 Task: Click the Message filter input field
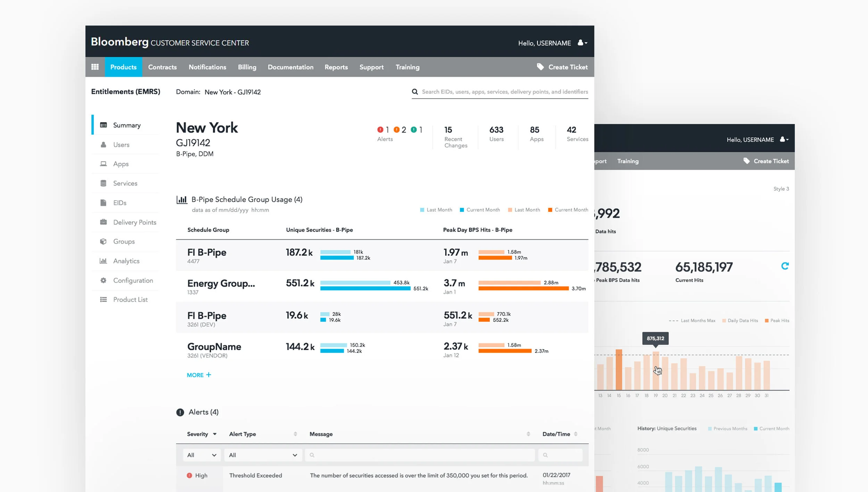pyautogui.click(x=419, y=455)
